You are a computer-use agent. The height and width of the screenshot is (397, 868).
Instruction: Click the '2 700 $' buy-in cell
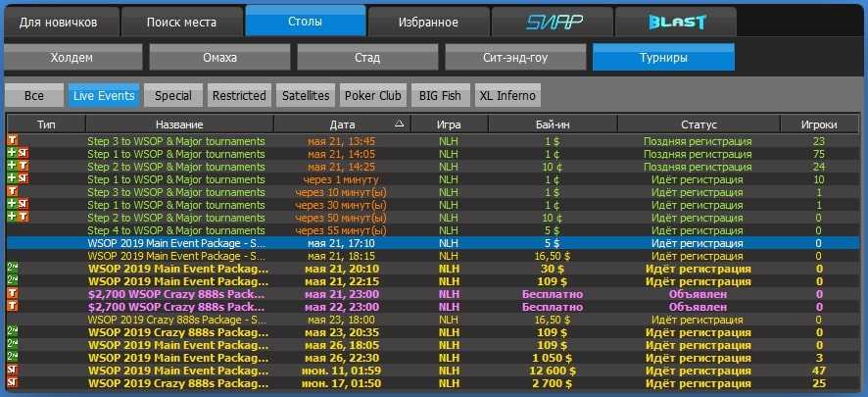[x=553, y=383]
